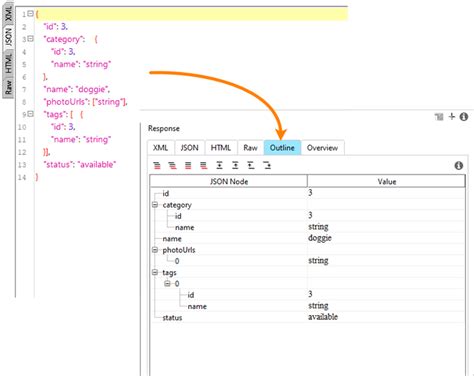The height and width of the screenshot is (376, 474).
Task: Click line number 14 in the editor gutter
Action: (x=22, y=177)
